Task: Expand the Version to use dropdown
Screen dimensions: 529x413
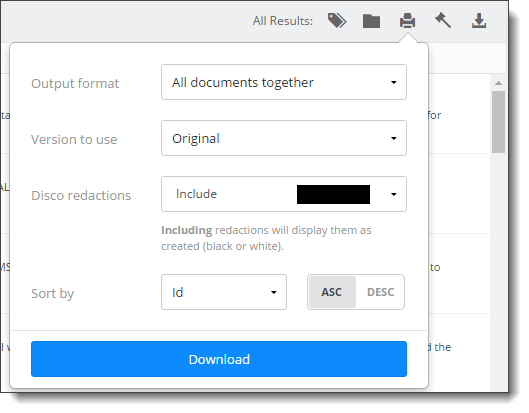Action: click(284, 138)
